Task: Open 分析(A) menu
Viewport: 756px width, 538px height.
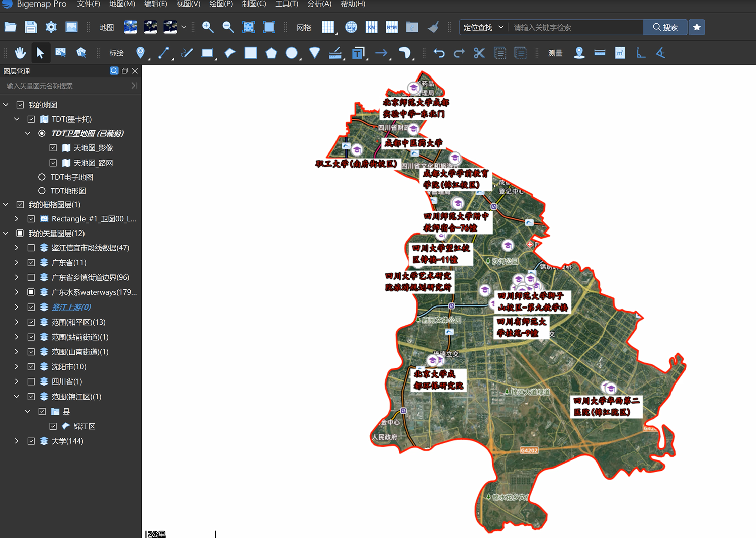Action: [319, 4]
